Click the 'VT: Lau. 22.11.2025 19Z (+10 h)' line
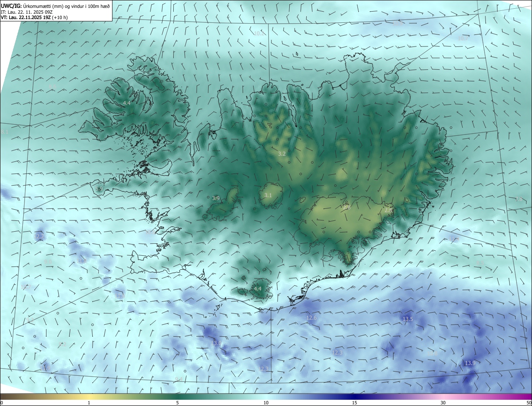The width and height of the screenshot is (532, 406). tap(34, 17)
